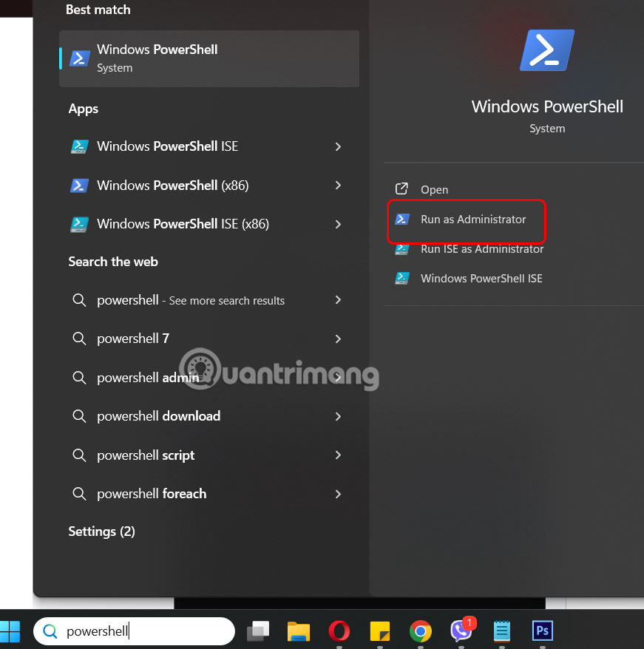Expand the powershell download suggestion
Screen dimensions: 644x649
tap(158, 416)
